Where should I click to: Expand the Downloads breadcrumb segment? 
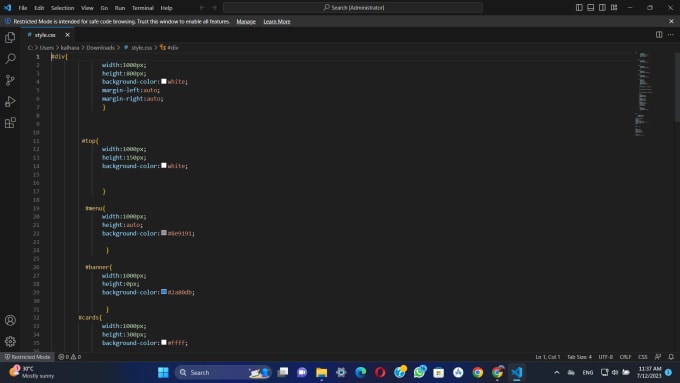[100, 48]
